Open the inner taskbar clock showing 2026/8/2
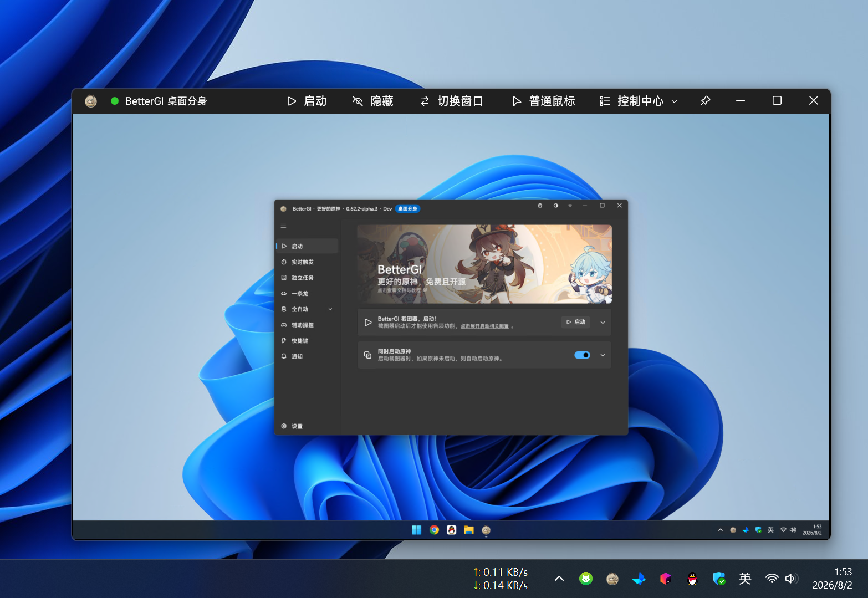This screenshot has height=598, width=868. click(812, 530)
